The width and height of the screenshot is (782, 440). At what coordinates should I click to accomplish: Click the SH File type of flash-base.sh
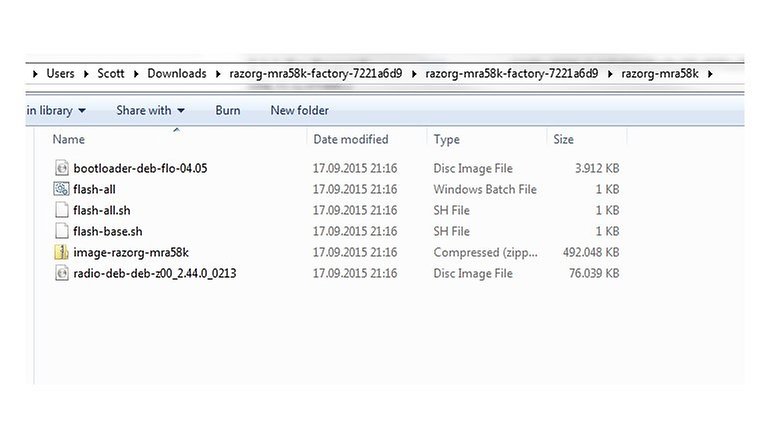coord(451,231)
